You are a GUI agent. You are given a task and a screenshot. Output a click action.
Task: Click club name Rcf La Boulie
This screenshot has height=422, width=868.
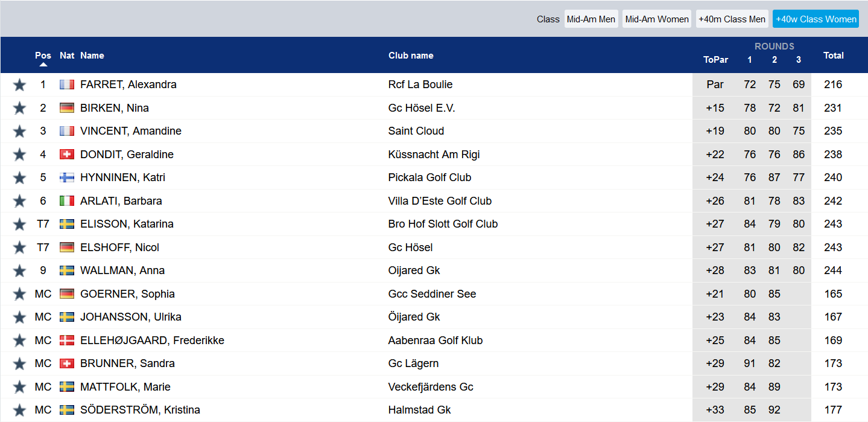pos(420,85)
